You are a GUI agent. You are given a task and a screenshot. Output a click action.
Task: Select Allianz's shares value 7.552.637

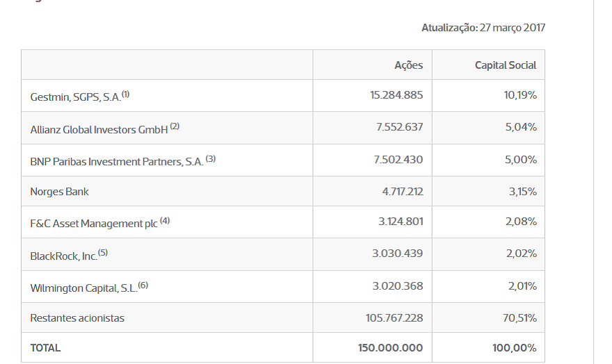[400, 127]
